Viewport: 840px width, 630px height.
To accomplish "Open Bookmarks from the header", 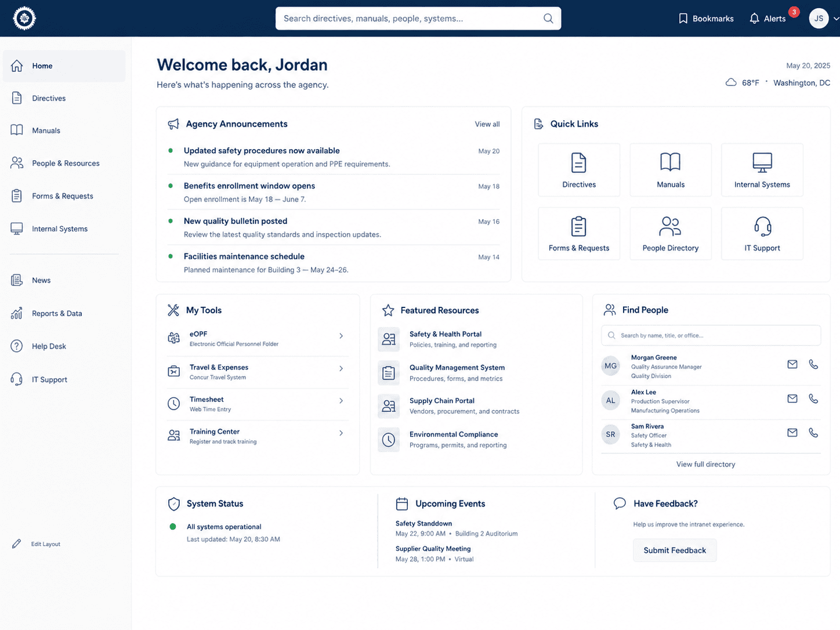I will pos(706,19).
